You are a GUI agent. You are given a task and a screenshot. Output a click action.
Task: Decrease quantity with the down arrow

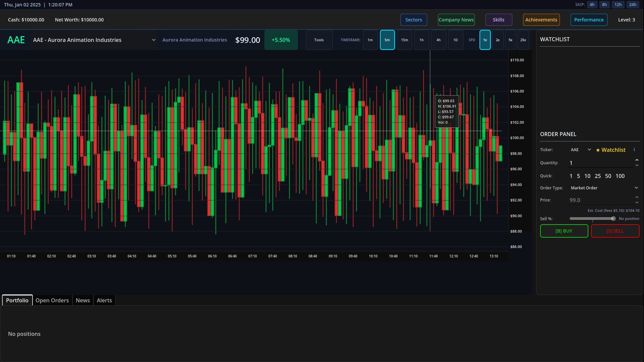637,165
